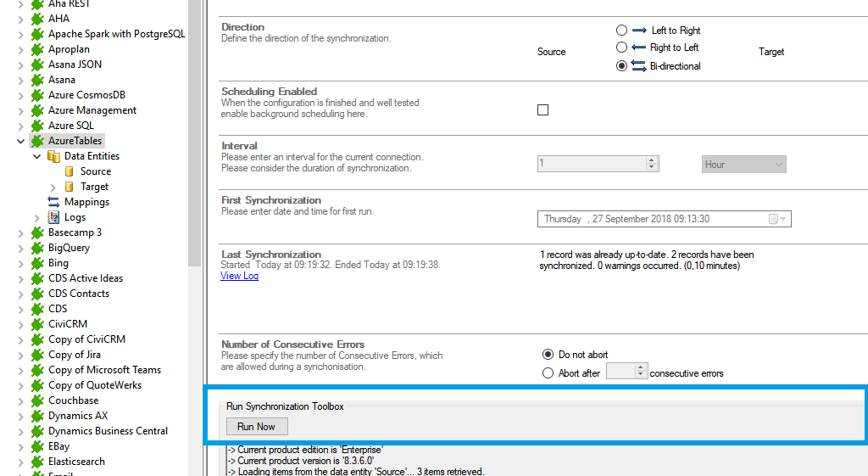Click the Logs icon in tree
This screenshot has height=476, width=868.
click(53, 217)
